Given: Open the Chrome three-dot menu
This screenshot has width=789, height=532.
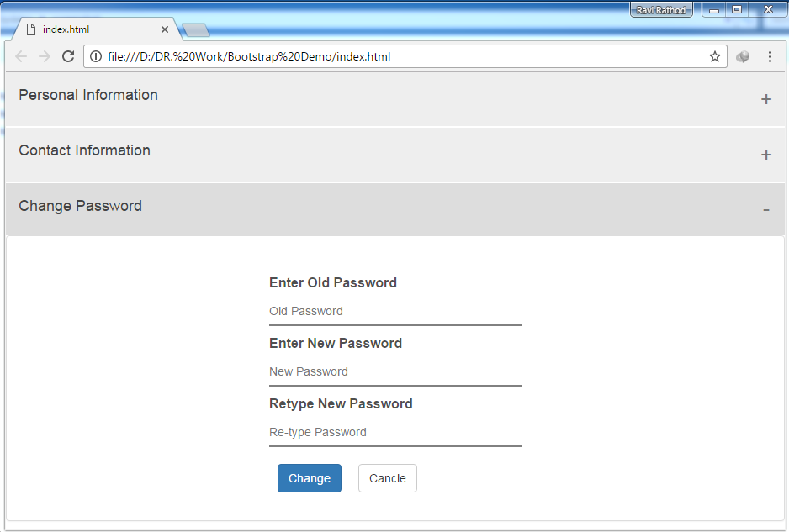Looking at the screenshot, I should click(x=770, y=56).
